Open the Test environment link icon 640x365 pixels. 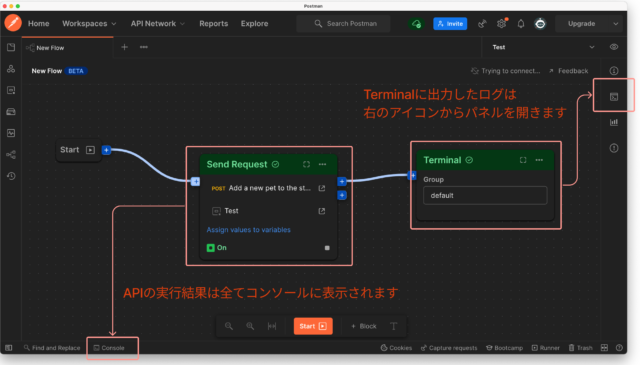tap(322, 211)
